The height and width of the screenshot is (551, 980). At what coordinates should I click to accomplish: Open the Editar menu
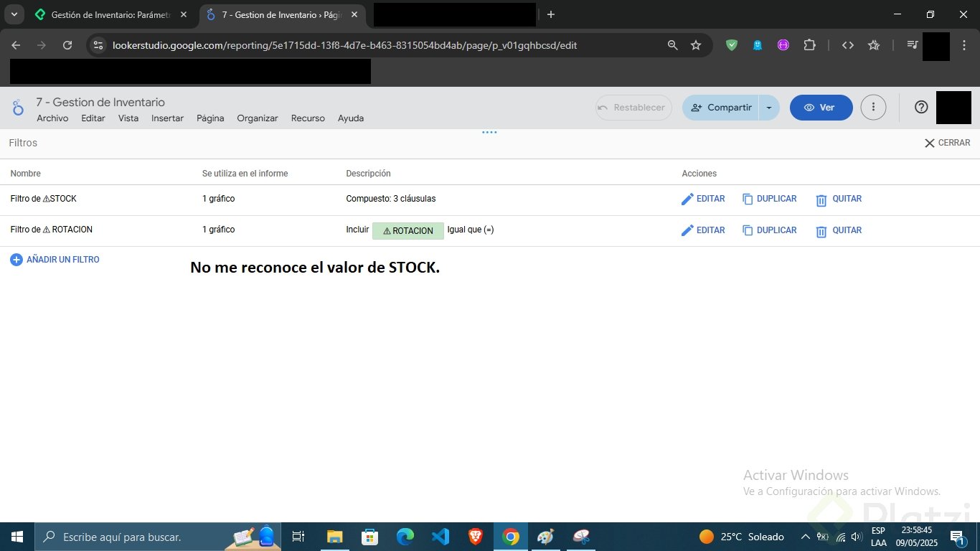pos(93,118)
